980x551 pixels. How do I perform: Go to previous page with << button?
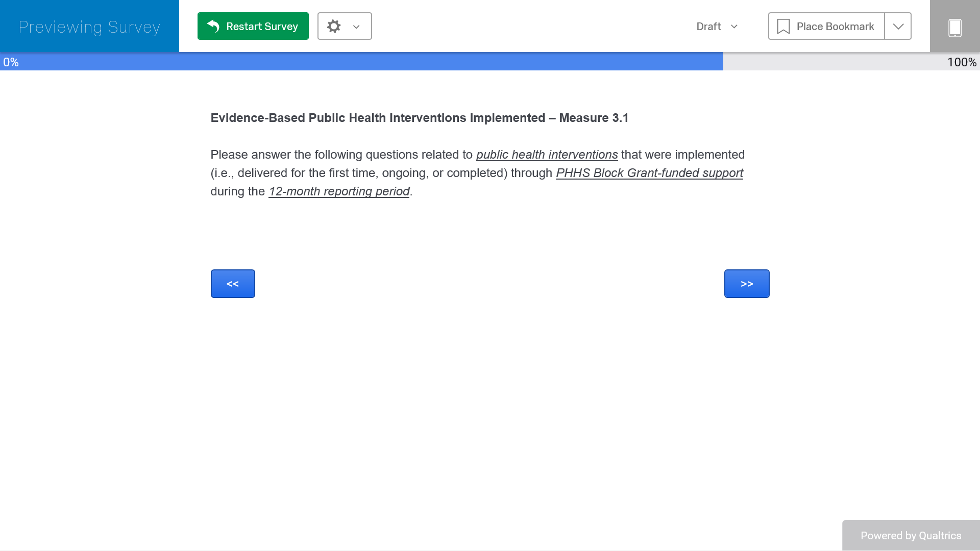coord(233,284)
